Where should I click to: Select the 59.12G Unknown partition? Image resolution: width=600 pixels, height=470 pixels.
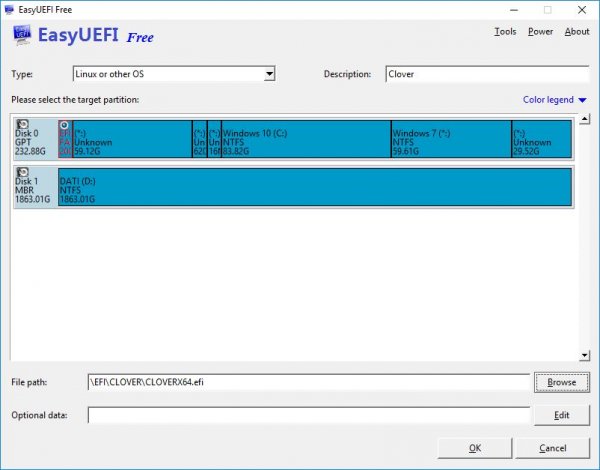[132, 139]
